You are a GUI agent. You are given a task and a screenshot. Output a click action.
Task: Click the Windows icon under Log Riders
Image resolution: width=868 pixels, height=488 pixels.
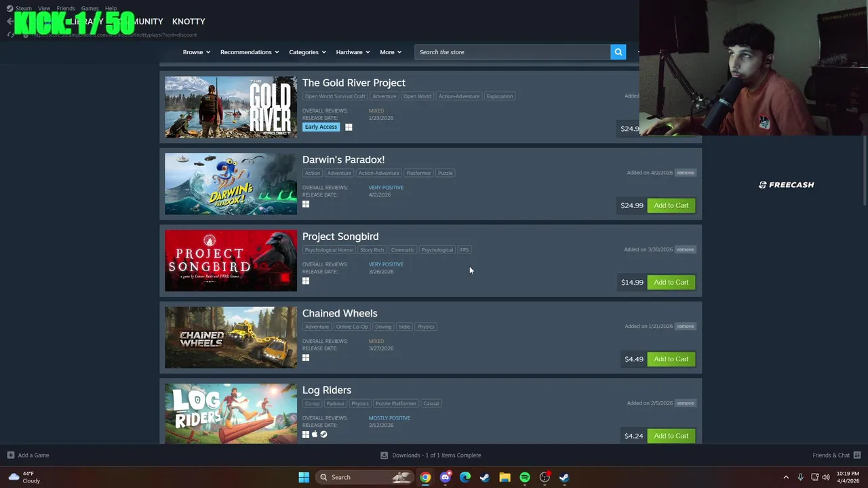pyautogui.click(x=306, y=434)
